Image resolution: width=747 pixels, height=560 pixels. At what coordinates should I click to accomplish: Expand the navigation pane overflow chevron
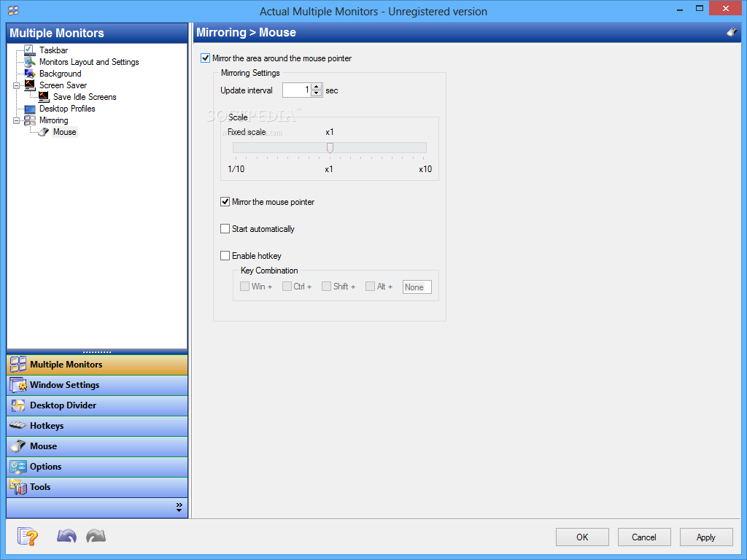[179, 507]
